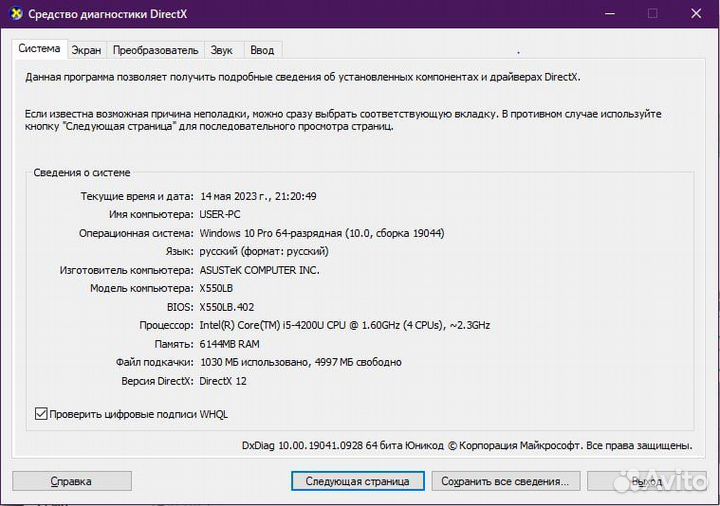Click memory value 6144MB RAM
This screenshot has height=506, width=720.
(x=230, y=344)
